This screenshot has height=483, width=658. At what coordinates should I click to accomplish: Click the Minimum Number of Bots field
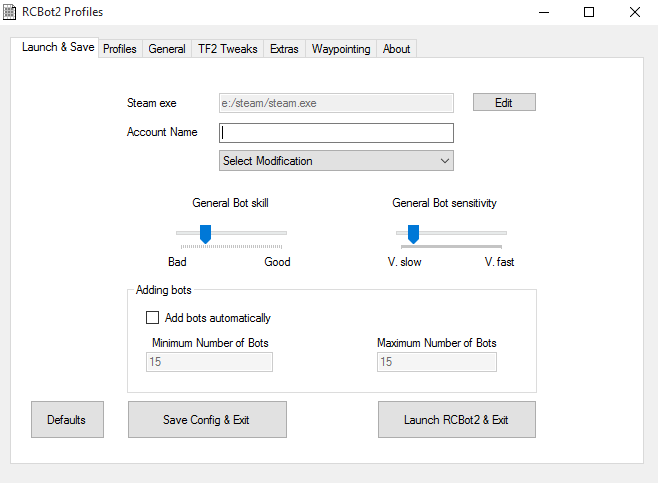tap(210, 362)
